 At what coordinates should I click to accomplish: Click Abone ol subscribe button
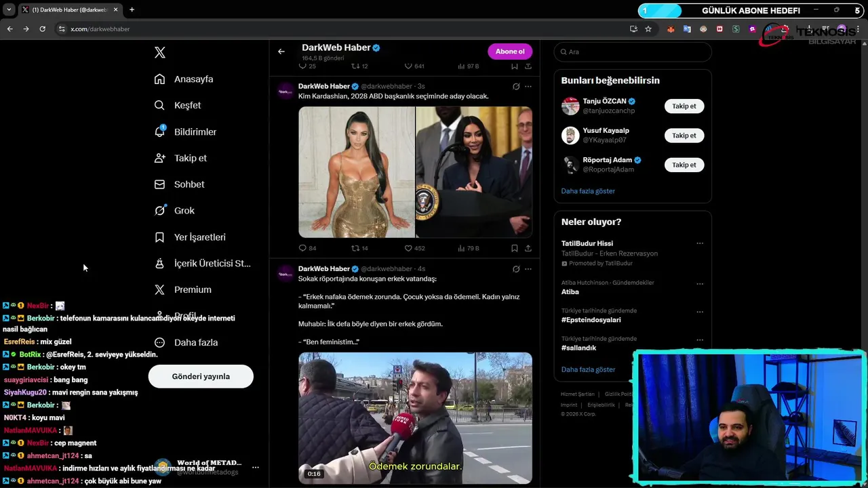pyautogui.click(x=510, y=52)
